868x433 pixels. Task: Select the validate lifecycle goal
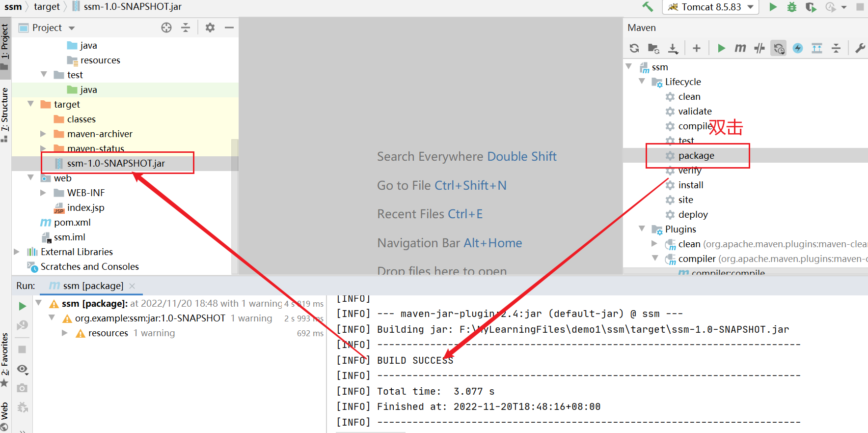(x=695, y=112)
